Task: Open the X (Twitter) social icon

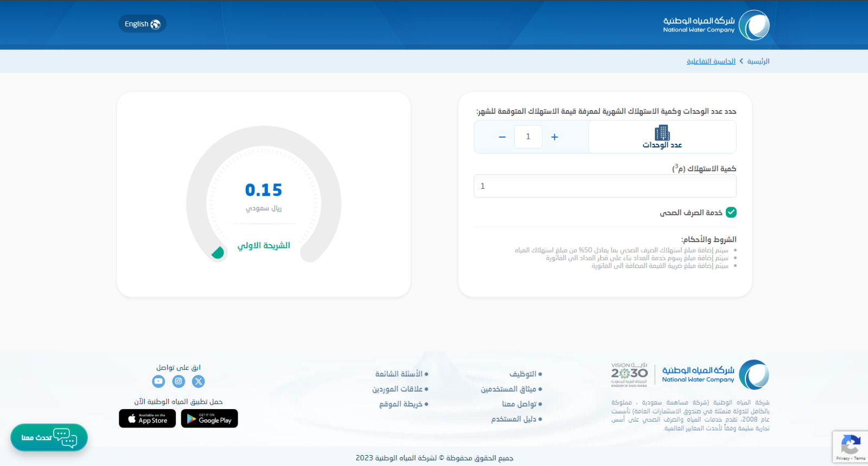Action: click(x=199, y=381)
